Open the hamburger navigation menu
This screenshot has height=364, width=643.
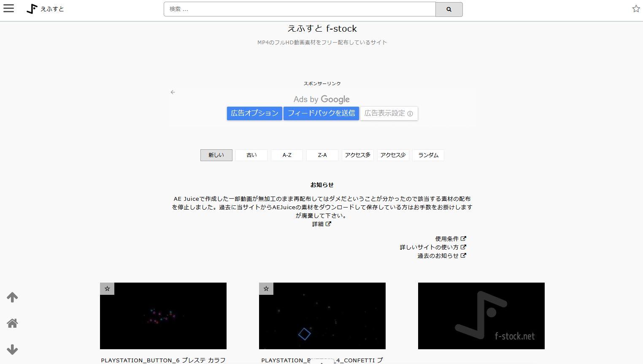8,8
